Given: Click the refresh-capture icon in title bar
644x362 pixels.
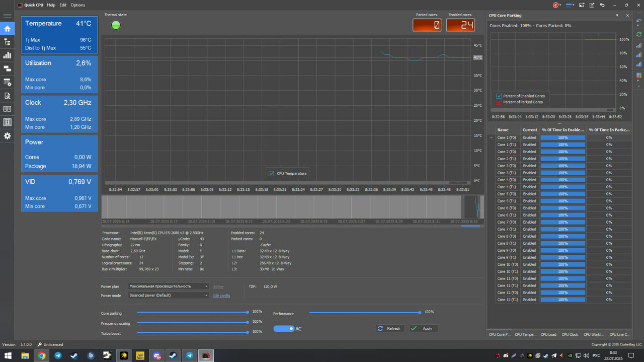Looking at the screenshot, I should 592,5.
